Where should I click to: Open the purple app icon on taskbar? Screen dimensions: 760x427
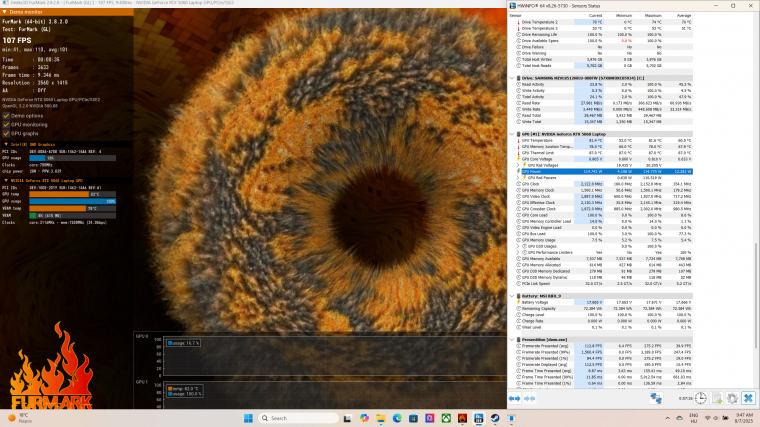pyautogui.click(x=429, y=418)
